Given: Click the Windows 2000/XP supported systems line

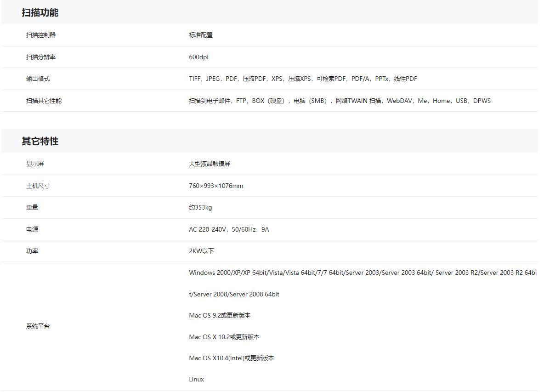Looking at the screenshot, I should coord(363,273).
